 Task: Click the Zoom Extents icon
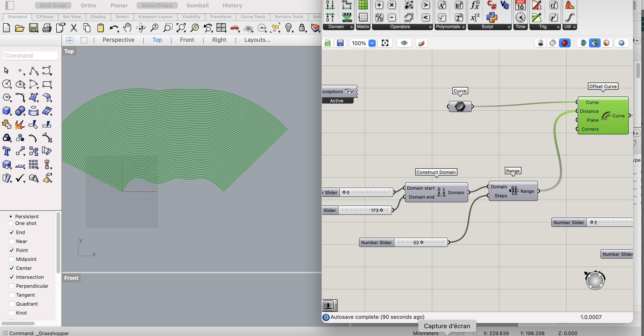181,28
